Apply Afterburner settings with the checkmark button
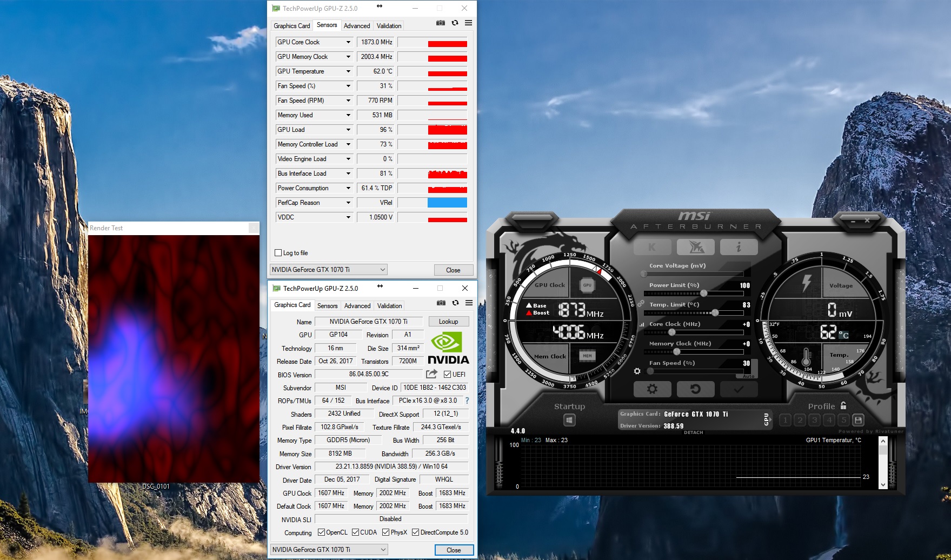Viewport: 951px width, 560px height. click(x=739, y=389)
